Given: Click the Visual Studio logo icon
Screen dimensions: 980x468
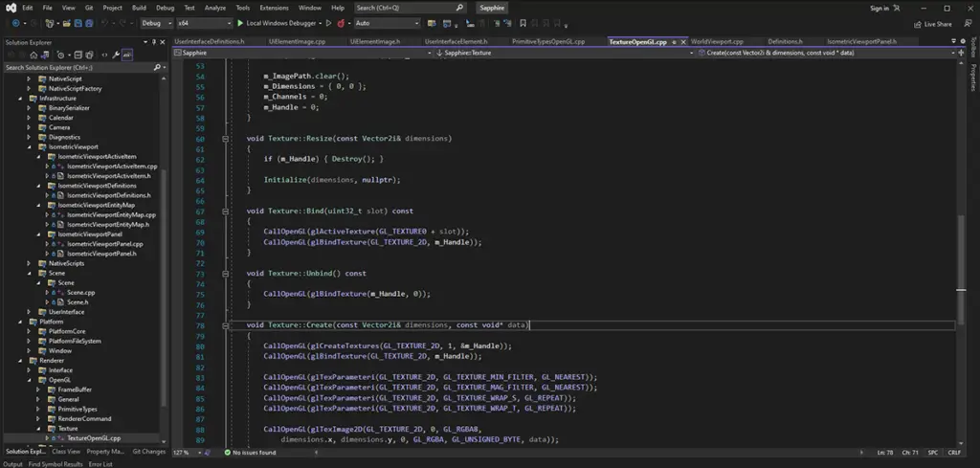Looking at the screenshot, I should click(11, 8).
